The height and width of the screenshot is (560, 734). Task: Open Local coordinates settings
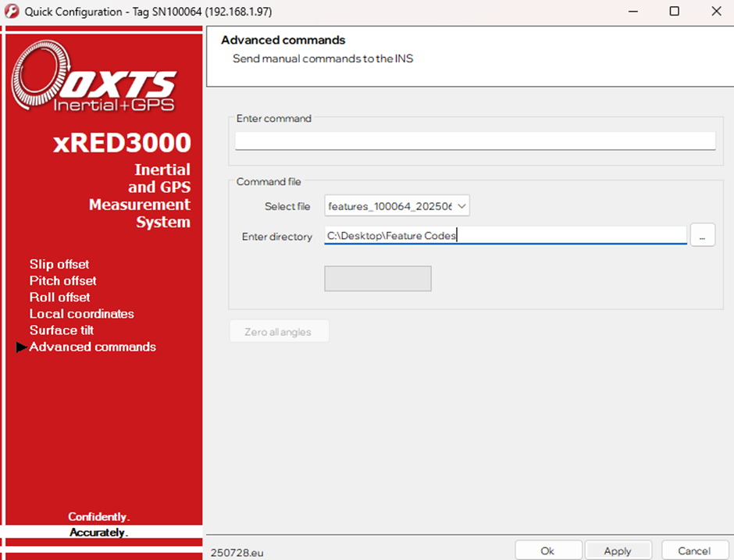(x=81, y=313)
